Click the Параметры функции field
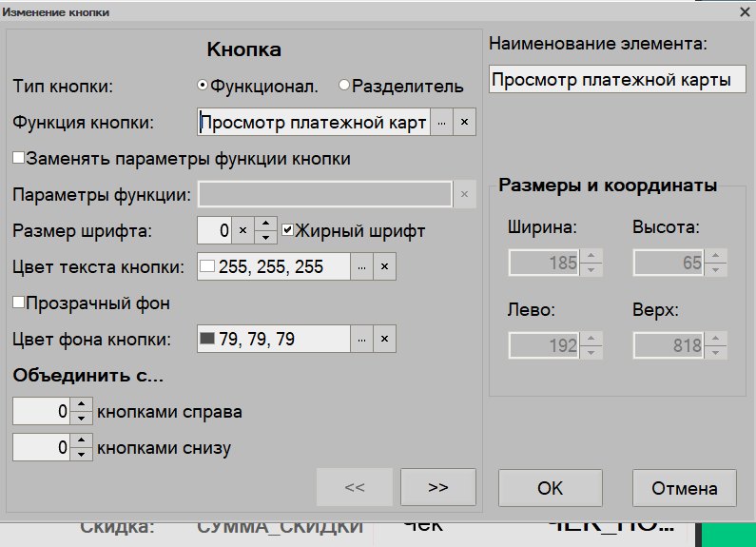 pyautogui.click(x=325, y=194)
